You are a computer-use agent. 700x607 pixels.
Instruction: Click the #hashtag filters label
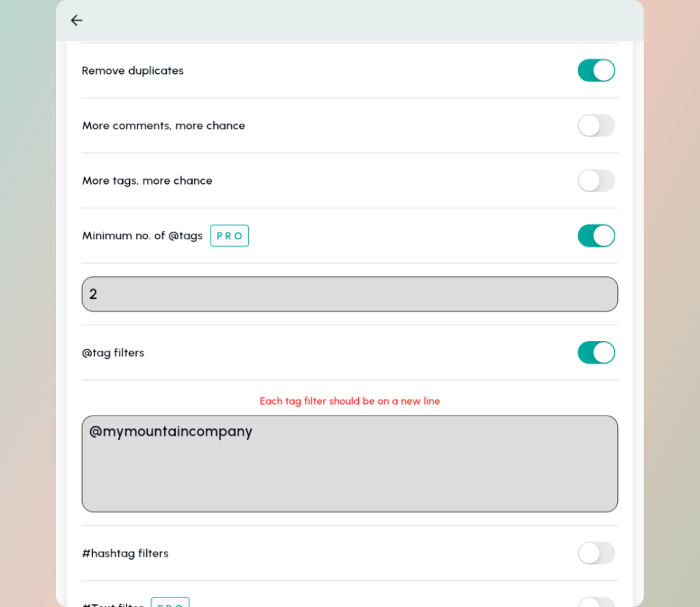click(x=125, y=554)
